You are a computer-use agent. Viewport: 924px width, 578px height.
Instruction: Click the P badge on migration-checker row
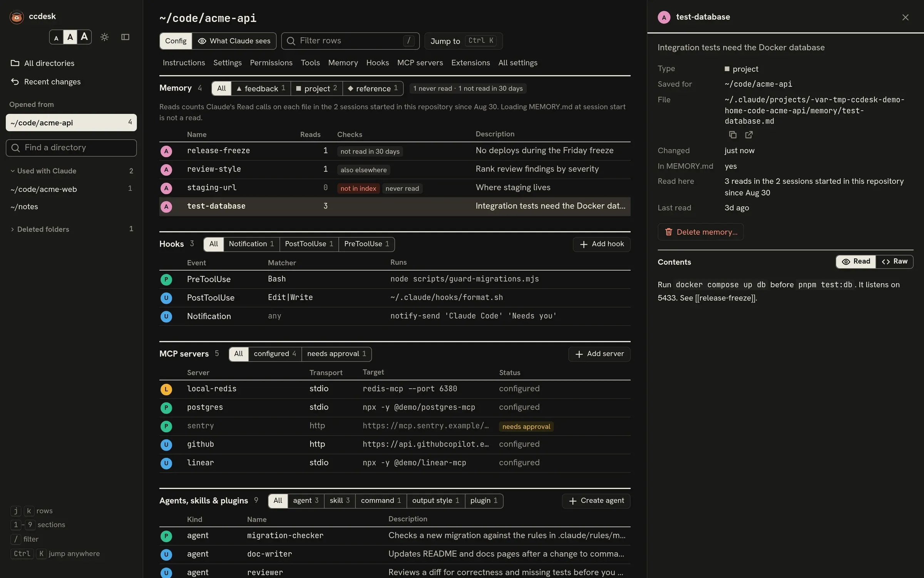coord(166,536)
